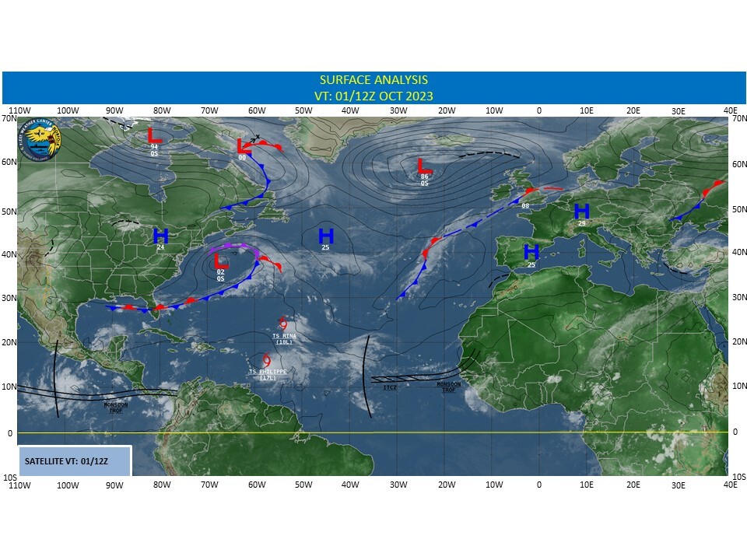Screen dimensions: 747x560
Task: Select the low pressure L south of Iceland
Action: pos(424,166)
